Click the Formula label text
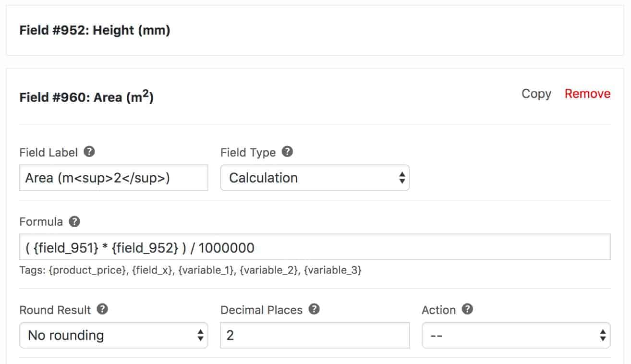This screenshot has width=631, height=364. coord(41,222)
